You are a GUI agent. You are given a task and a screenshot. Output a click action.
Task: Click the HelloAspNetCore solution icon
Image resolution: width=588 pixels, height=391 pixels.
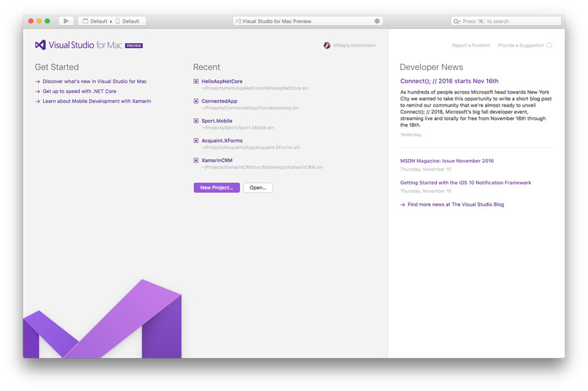pos(196,82)
